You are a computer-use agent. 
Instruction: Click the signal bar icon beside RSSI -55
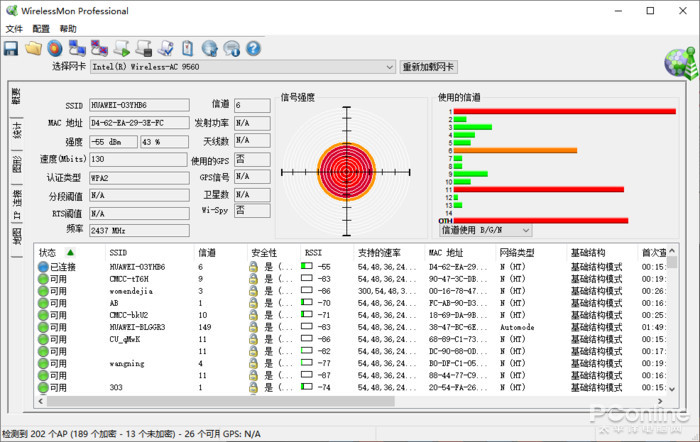pos(307,266)
